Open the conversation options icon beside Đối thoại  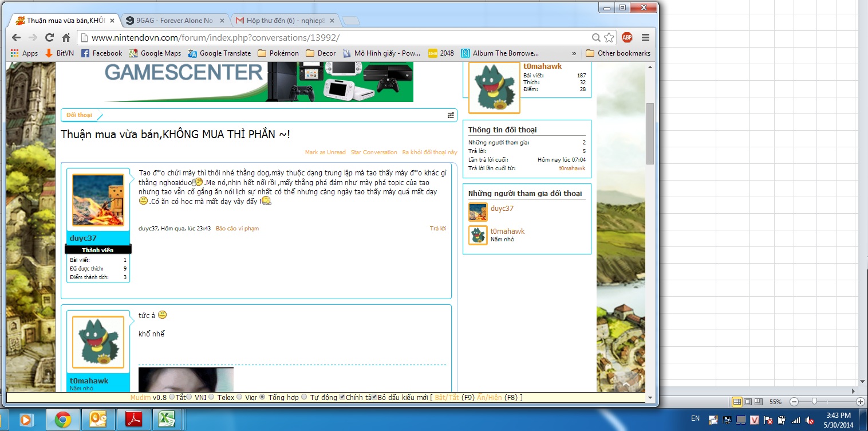coord(451,115)
